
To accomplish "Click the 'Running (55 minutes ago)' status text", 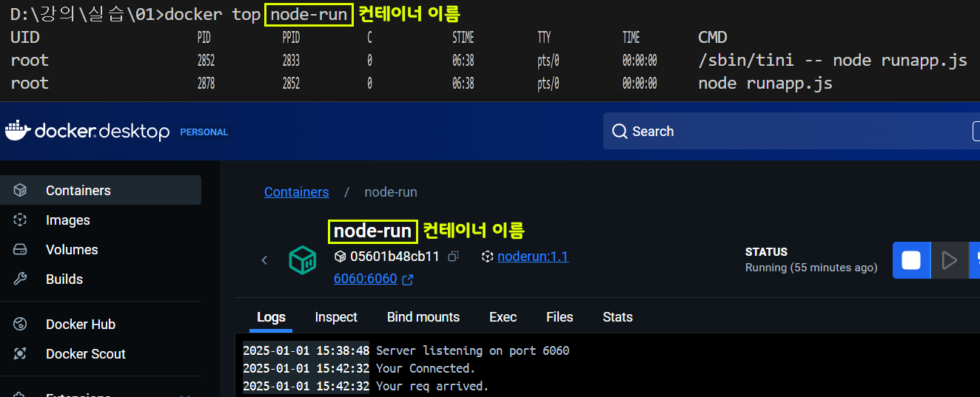I will (x=811, y=268).
